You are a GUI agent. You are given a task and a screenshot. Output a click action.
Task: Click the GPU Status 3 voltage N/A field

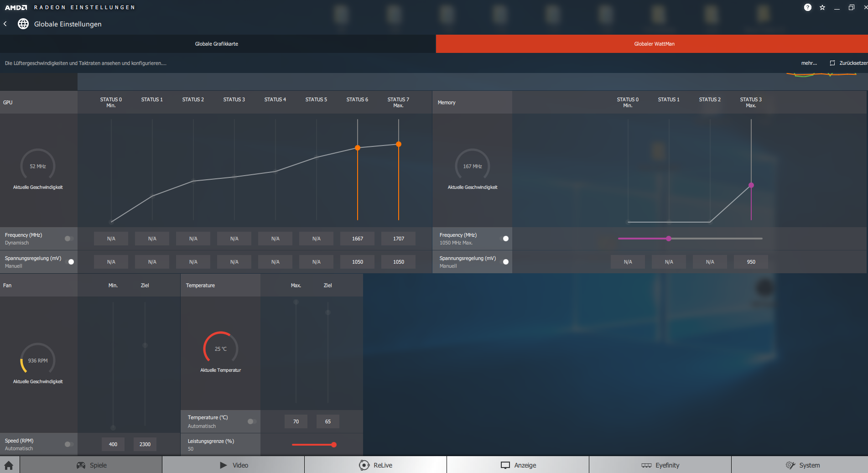tap(234, 262)
